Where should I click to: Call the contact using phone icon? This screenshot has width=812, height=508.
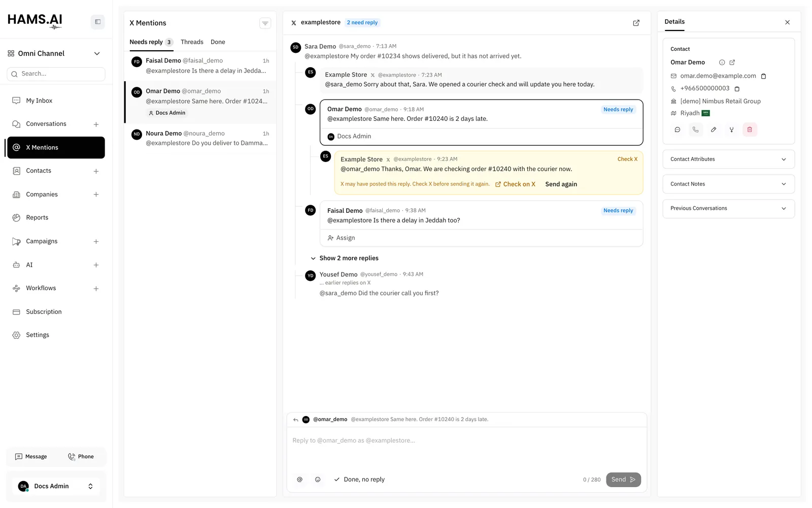tap(695, 130)
